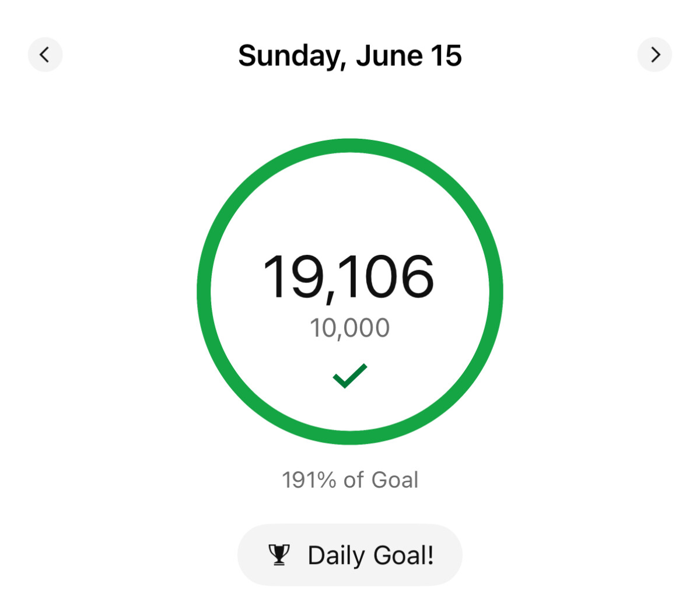The height and width of the screenshot is (606, 700).
Task: Tap the 191% of Goal label
Action: click(350, 480)
